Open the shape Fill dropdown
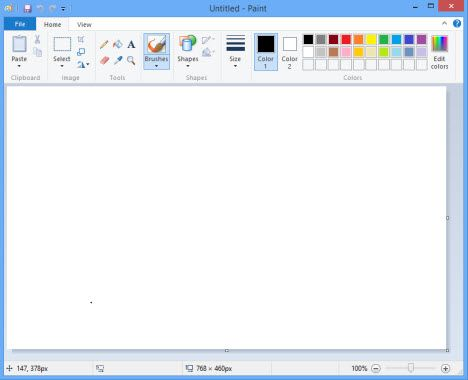The image size is (468, 380). pyautogui.click(x=208, y=52)
